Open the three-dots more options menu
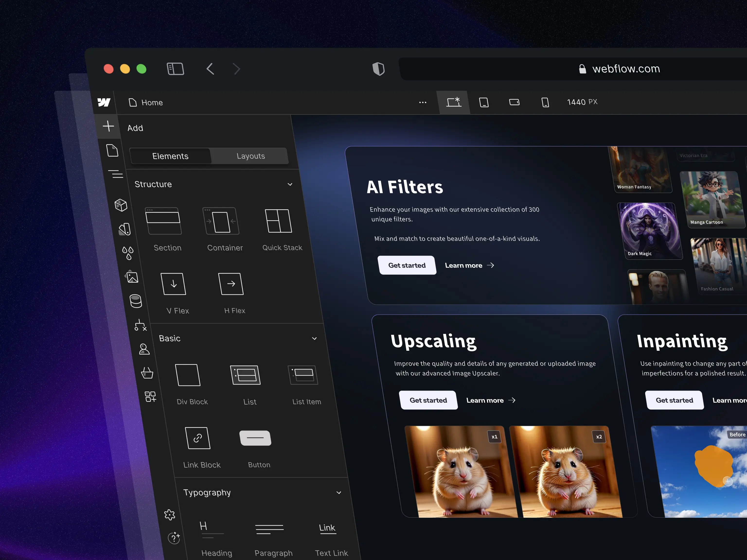Screen dimensions: 747x560 tap(423, 102)
